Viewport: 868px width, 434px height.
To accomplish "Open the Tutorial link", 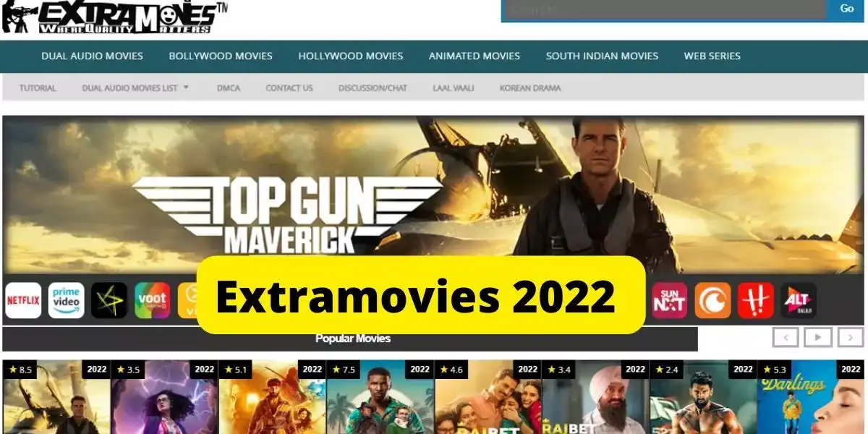I will point(38,88).
